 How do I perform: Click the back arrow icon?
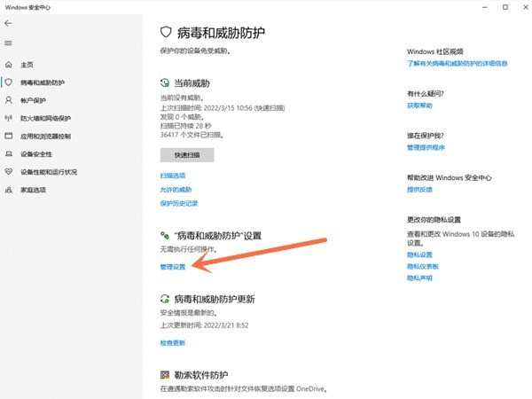coord(8,23)
